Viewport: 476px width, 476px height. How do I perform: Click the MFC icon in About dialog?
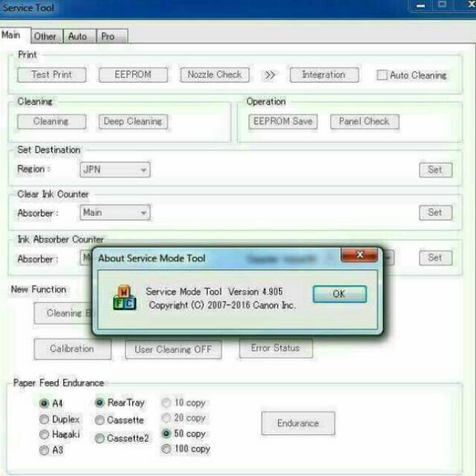(x=124, y=297)
